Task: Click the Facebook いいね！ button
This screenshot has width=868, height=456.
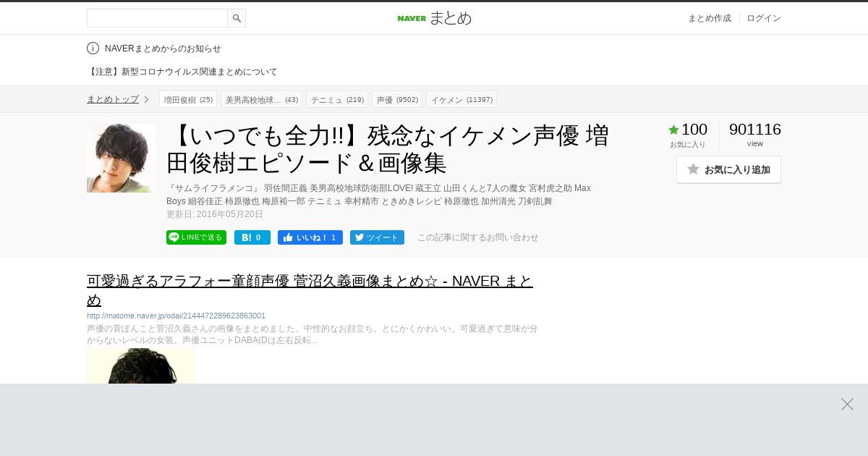Action: coord(310,237)
